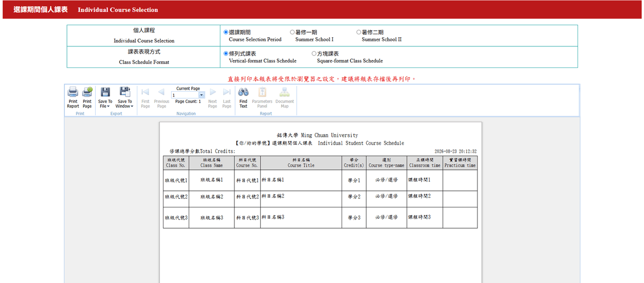Choose Square-format Class Schedule radio option
Screen dimensions: 644x283
pos(314,53)
